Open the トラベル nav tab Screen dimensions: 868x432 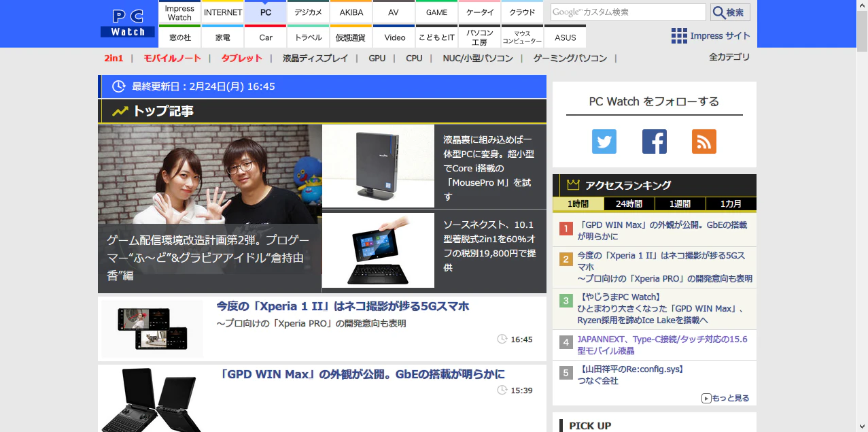tap(309, 37)
